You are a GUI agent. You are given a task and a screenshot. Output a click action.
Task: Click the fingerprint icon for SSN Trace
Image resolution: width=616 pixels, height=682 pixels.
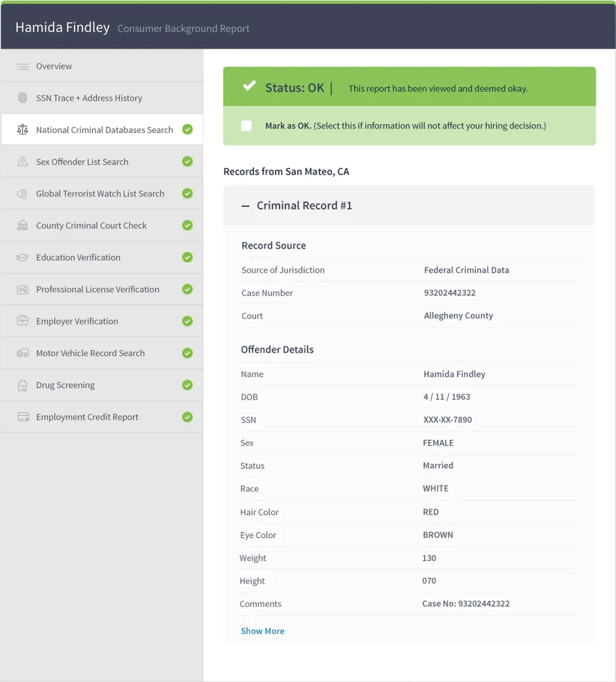[x=23, y=98]
